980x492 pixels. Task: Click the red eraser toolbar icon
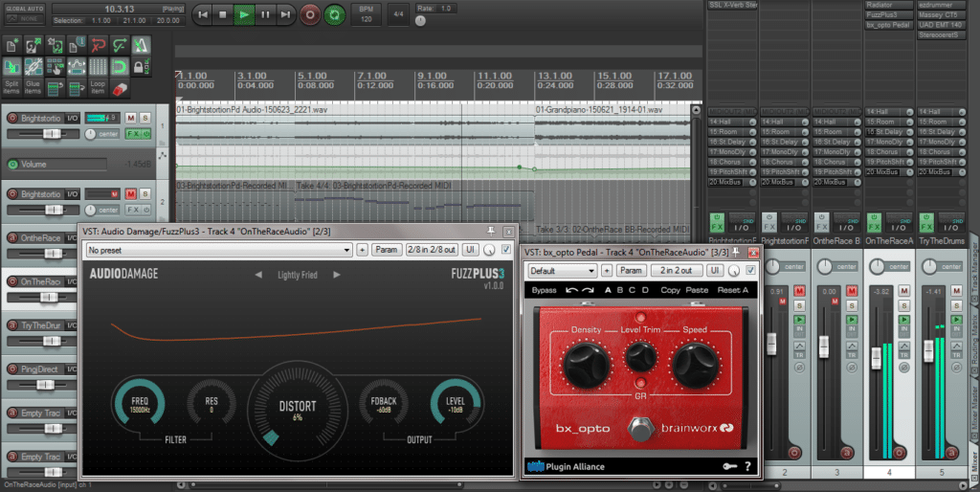click(120, 88)
